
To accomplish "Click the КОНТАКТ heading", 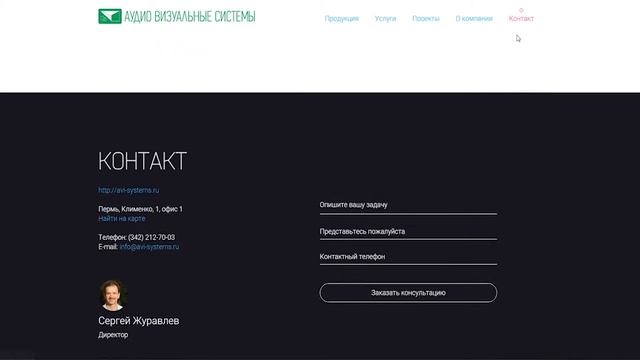I will [142, 161].
